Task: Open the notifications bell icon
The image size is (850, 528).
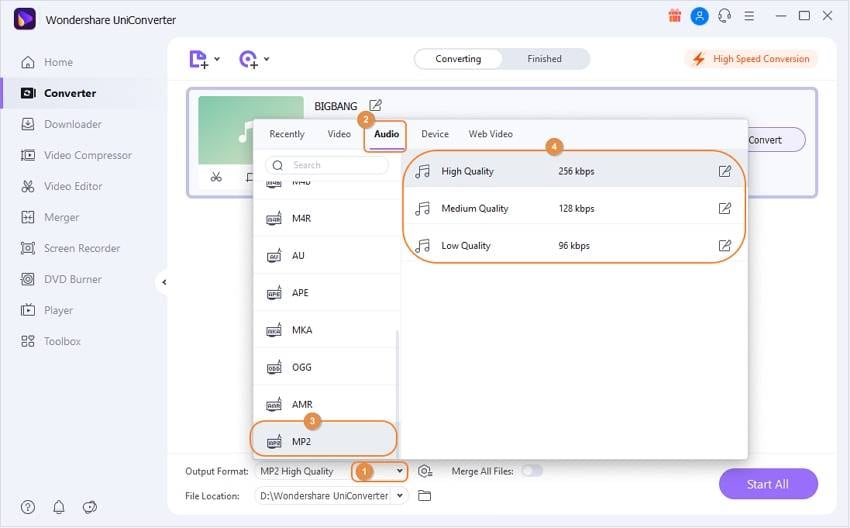Action: [59, 507]
